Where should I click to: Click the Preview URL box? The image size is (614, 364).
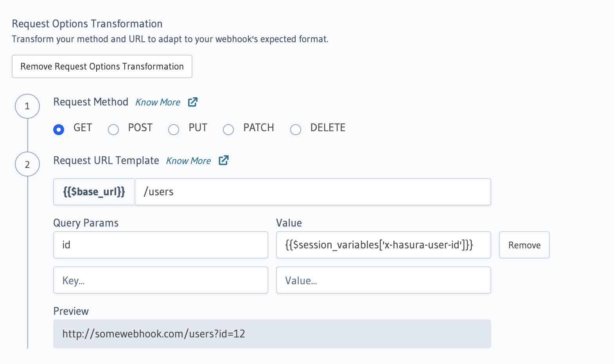click(272, 334)
